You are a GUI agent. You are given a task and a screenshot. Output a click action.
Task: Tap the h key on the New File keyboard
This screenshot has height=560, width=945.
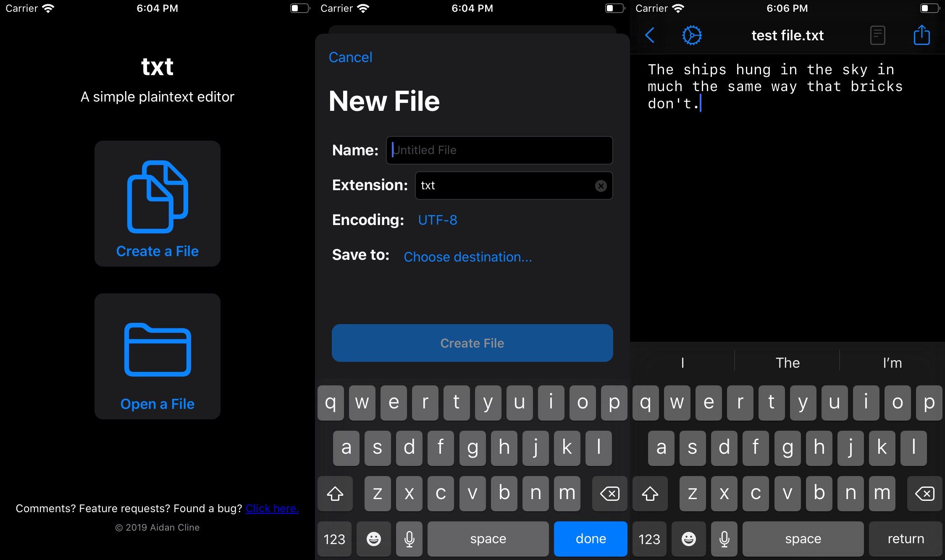pos(504,448)
